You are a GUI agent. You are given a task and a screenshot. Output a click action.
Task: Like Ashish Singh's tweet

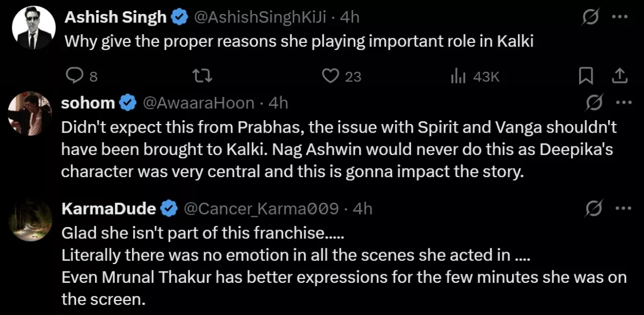click(329, 77)
